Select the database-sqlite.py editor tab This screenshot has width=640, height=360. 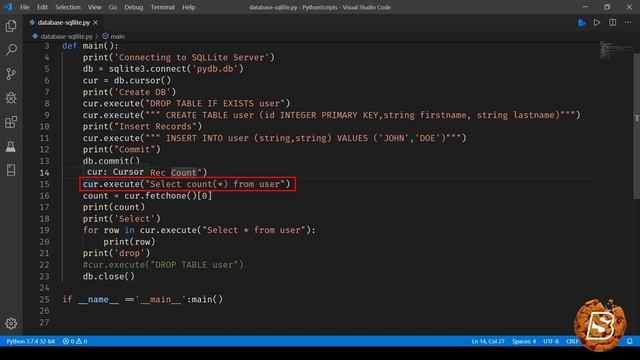click(63, 23)
